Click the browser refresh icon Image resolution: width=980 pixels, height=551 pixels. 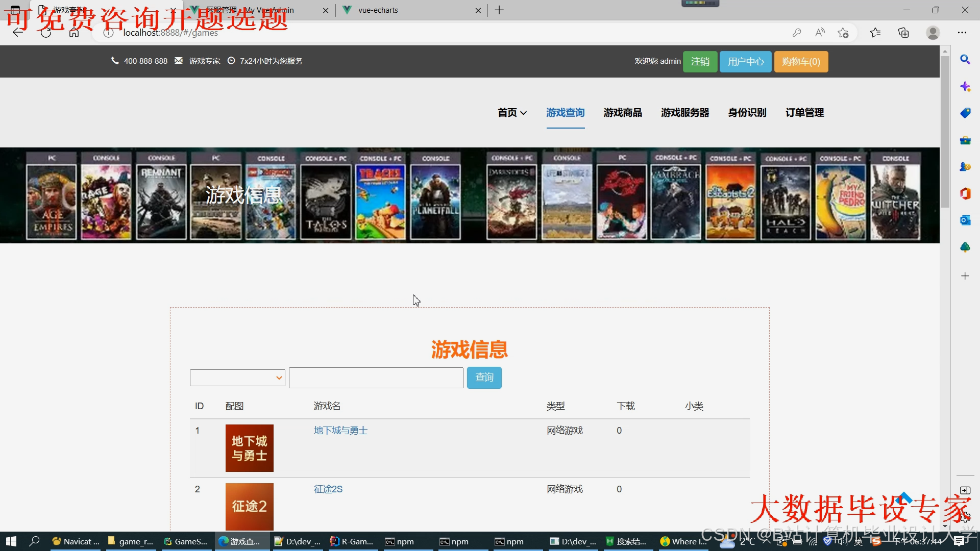pyautogui.click(x=46, y=33)
